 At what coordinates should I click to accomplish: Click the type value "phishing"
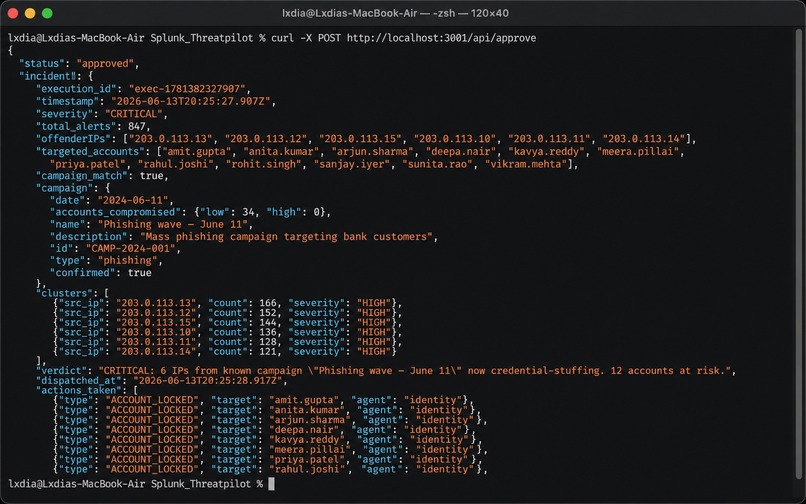127,260
